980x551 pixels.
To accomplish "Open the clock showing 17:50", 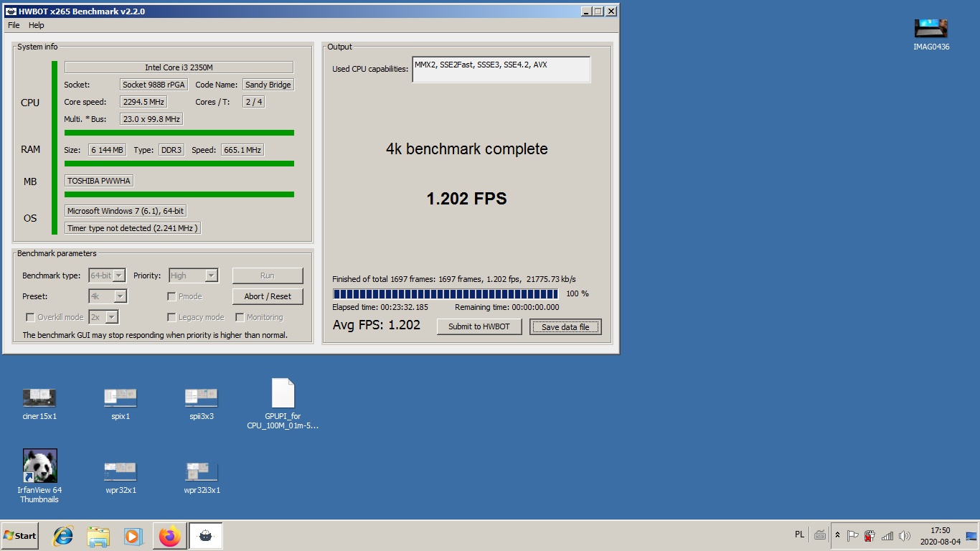I will tap(940, 536).
